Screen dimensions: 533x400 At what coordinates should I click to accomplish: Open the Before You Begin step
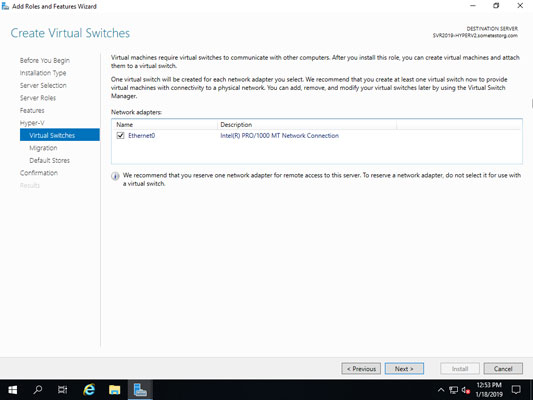coord(45,60)
